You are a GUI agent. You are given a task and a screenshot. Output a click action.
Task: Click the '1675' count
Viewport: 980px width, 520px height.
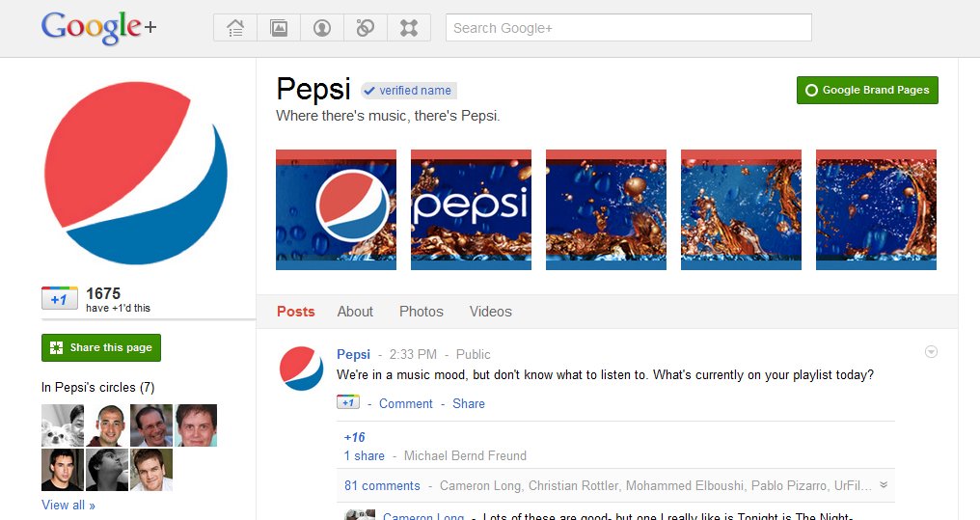(103, 293)
